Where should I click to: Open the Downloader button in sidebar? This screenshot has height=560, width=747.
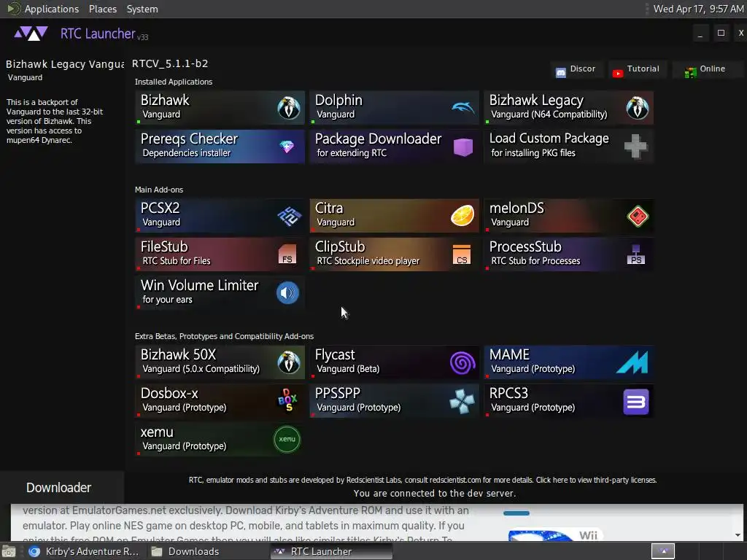click(62, 487)
